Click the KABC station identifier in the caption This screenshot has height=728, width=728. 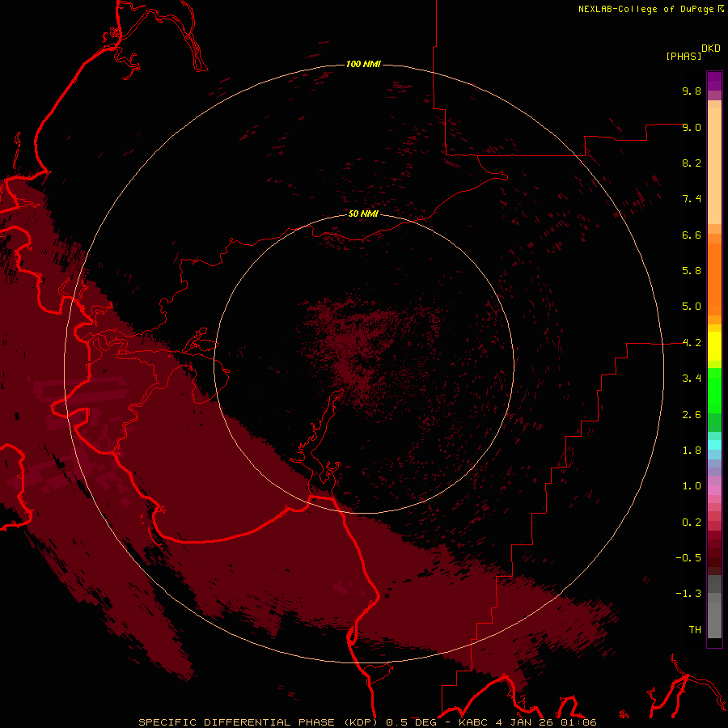[x=474, y=722]
